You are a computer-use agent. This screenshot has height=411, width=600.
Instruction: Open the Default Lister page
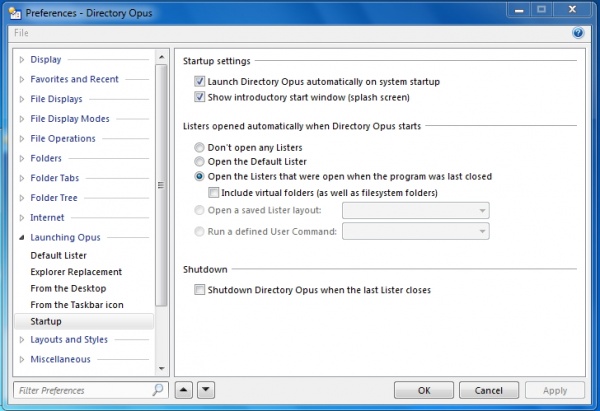point(59,255)
